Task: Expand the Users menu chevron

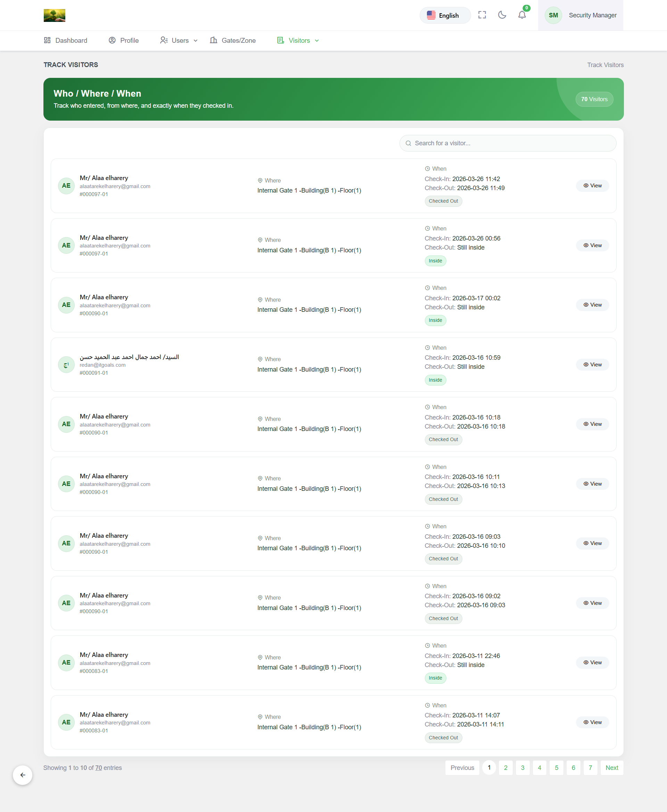Action: 196,41
